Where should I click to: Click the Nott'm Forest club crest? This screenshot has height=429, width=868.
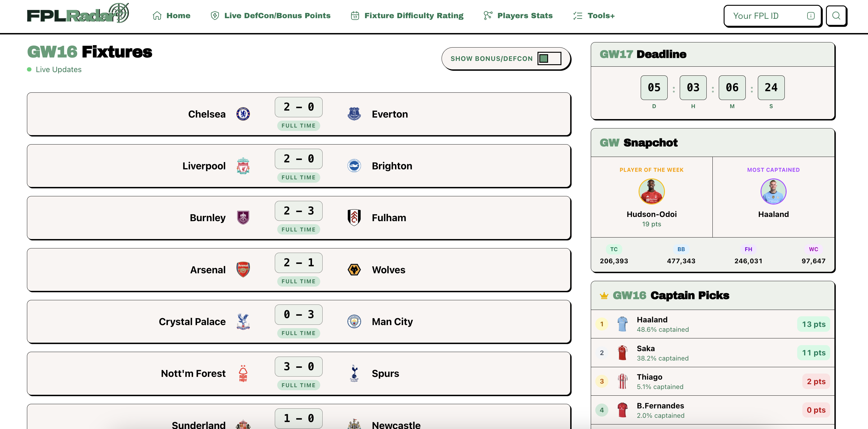pos(243,373)
